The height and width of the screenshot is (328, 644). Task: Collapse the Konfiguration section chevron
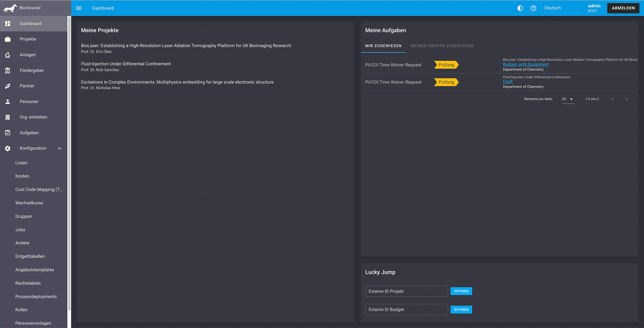pos(59,148)
